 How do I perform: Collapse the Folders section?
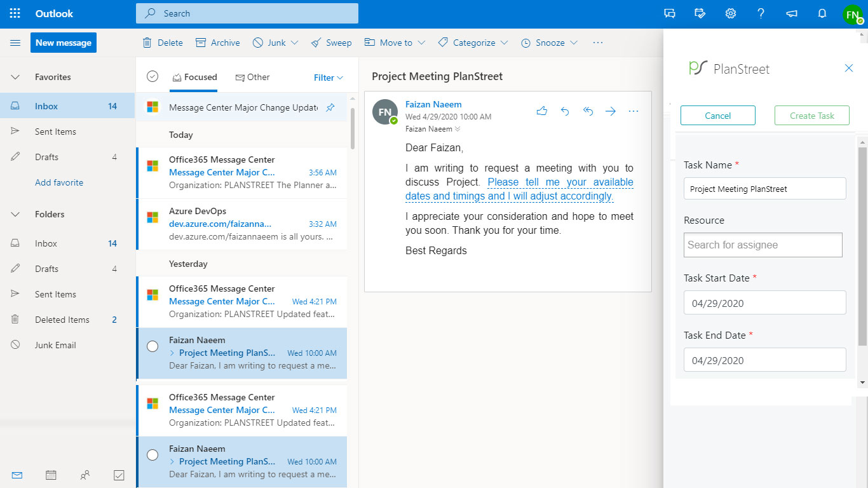click(x=15, y=214)
